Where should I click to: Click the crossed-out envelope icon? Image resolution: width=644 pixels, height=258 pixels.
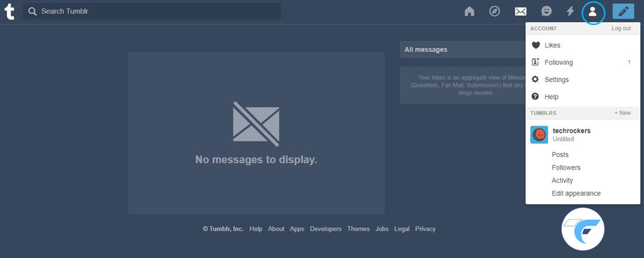tap(257, 124)
